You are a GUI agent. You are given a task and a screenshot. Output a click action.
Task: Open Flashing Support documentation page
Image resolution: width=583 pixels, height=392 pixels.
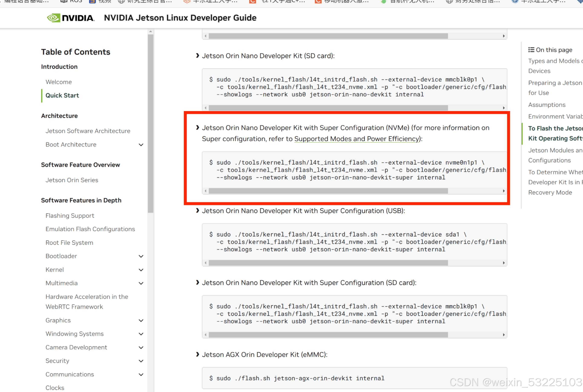[70, 216]
